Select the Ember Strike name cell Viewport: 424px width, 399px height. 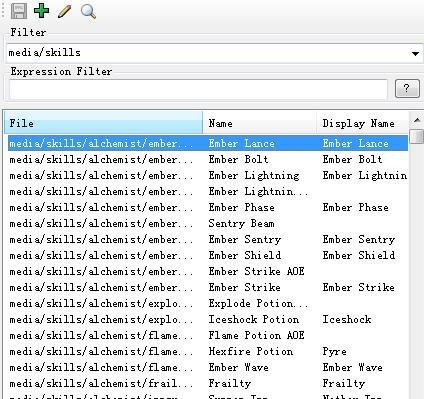coord(245,288)
